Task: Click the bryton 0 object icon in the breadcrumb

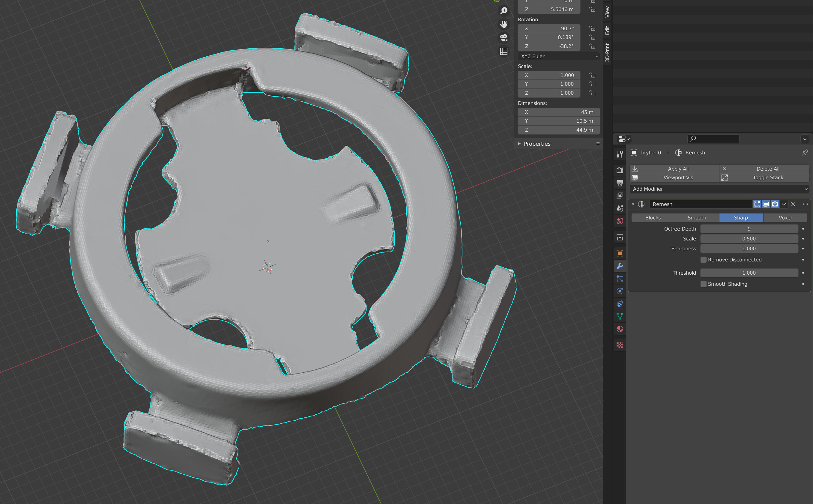Action: click(x=634, y=153)
